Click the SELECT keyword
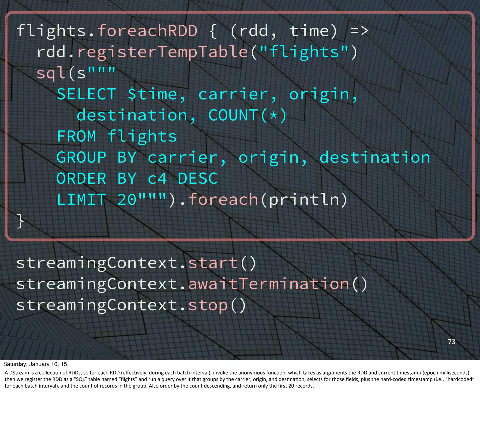 (x=86, y=94)
